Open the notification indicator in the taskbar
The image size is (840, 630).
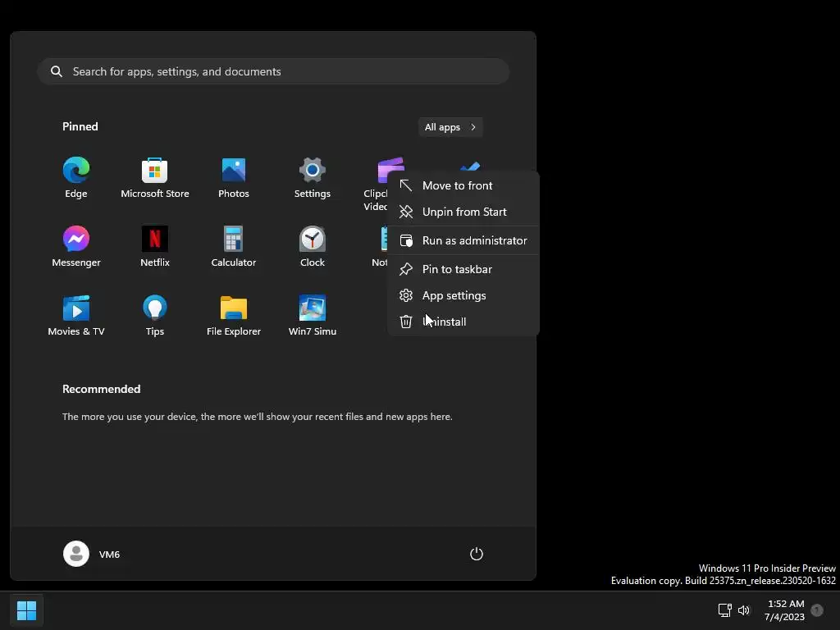pos(817,609)
